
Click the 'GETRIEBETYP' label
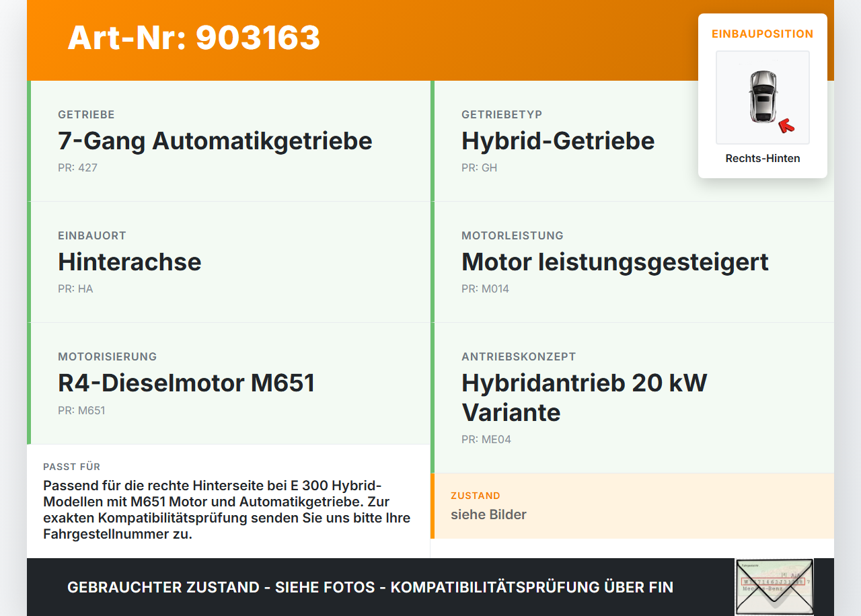pos(502,114)
